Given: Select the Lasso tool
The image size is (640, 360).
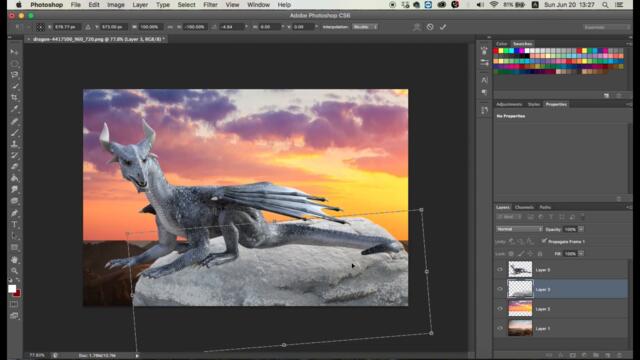Looking at the screenshot, I should tap(14, 75).
